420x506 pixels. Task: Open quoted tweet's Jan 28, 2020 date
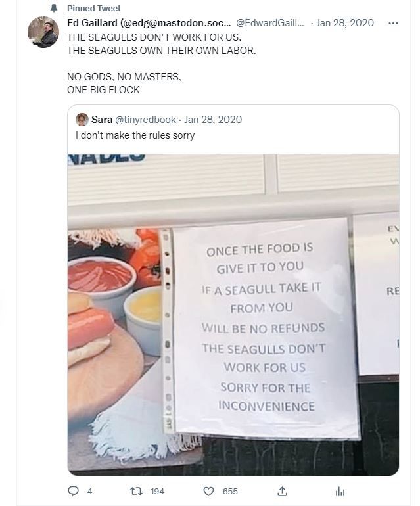[x=213, y=120]
